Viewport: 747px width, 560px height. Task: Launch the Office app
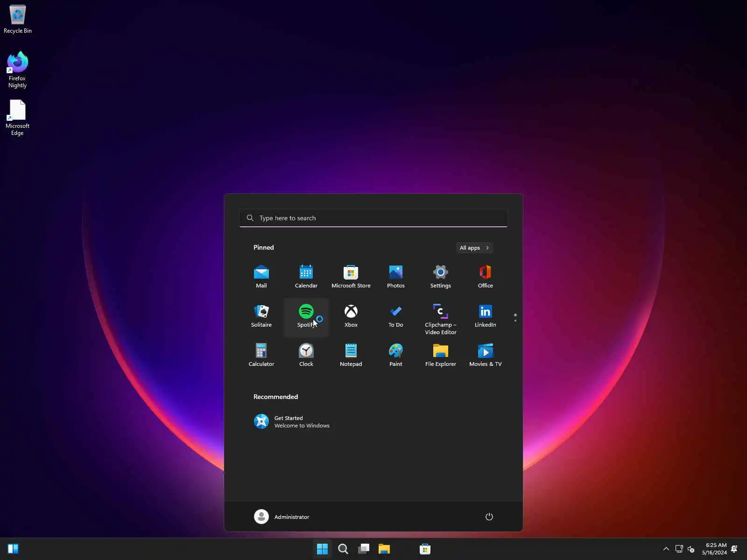[486, 277]
